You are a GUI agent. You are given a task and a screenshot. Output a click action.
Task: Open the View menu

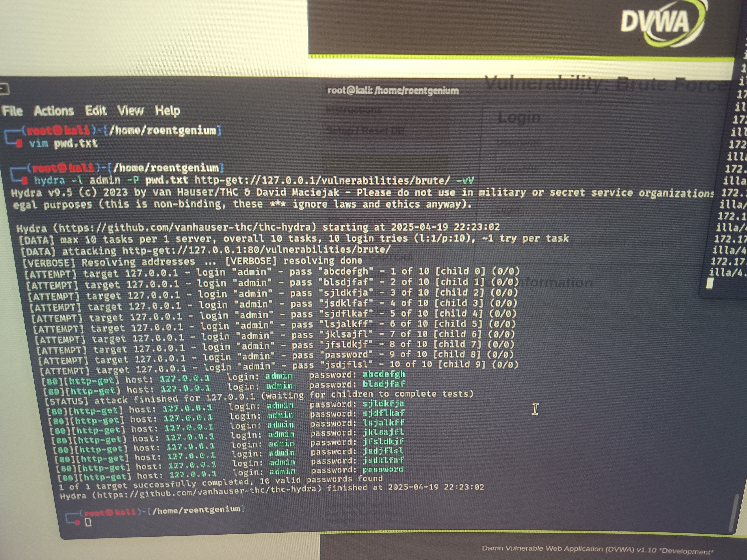[130, 110]
